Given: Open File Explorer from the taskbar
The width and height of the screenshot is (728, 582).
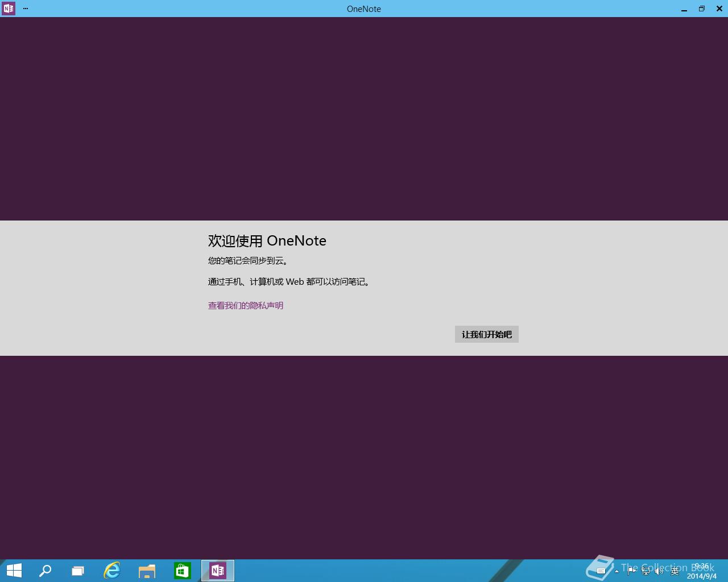Looking at the screenshot, I should [x=147, y=571].
